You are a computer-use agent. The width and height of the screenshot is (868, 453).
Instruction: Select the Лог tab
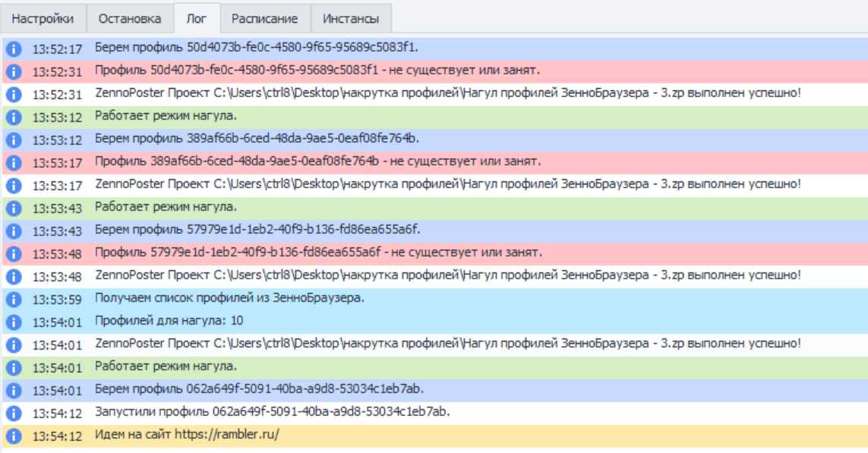pyautogui.click(x=197, y=18)
